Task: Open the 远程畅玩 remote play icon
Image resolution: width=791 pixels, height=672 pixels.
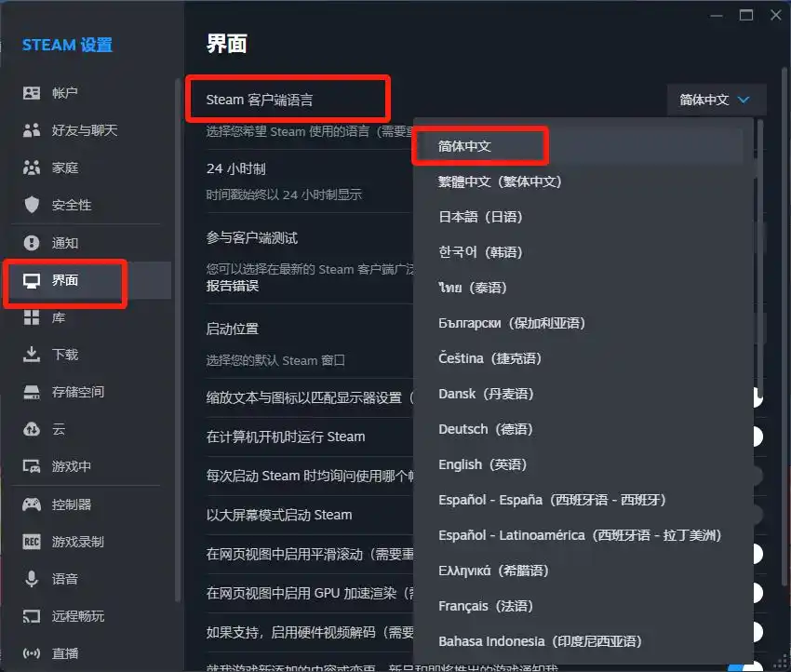Action: 32,616
